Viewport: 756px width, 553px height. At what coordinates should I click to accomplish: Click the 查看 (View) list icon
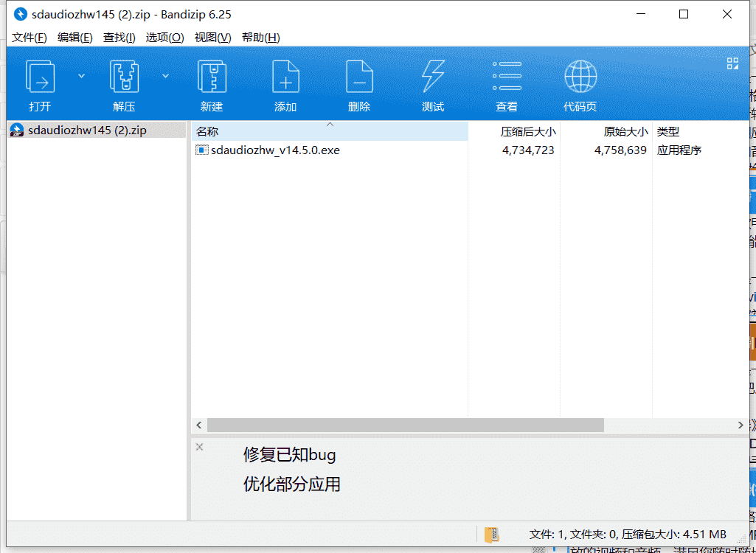507,76
